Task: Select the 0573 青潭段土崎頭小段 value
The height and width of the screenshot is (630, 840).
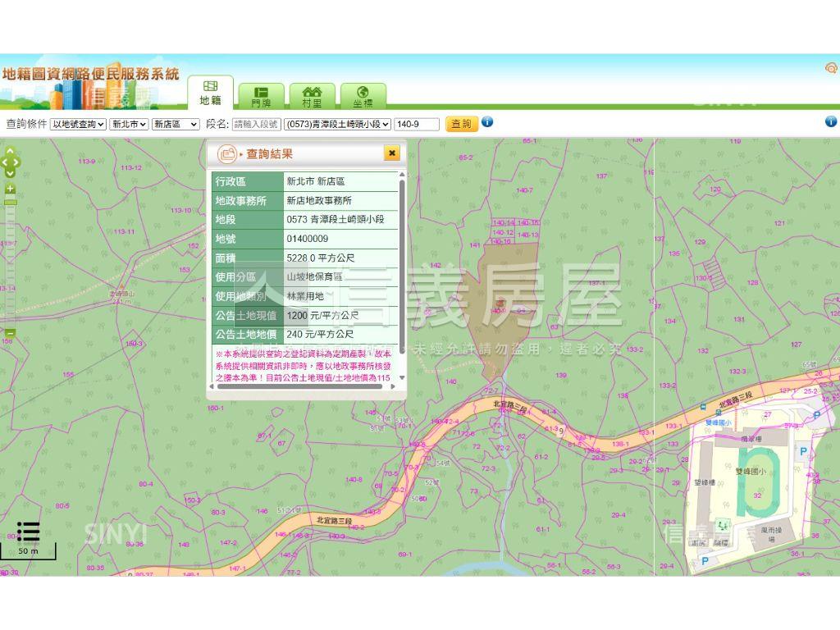Action: tap(336, 220)
